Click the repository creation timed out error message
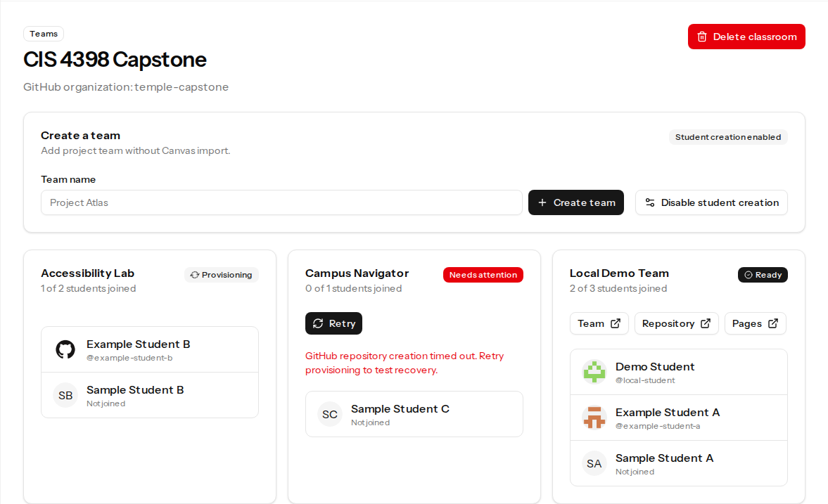Screen dimensions: 828x504 click(x=405, y=363)
